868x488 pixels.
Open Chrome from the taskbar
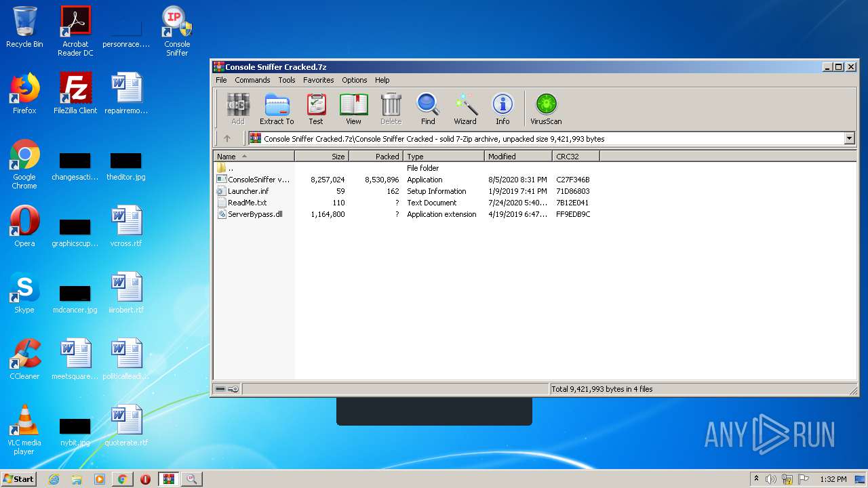122,479
